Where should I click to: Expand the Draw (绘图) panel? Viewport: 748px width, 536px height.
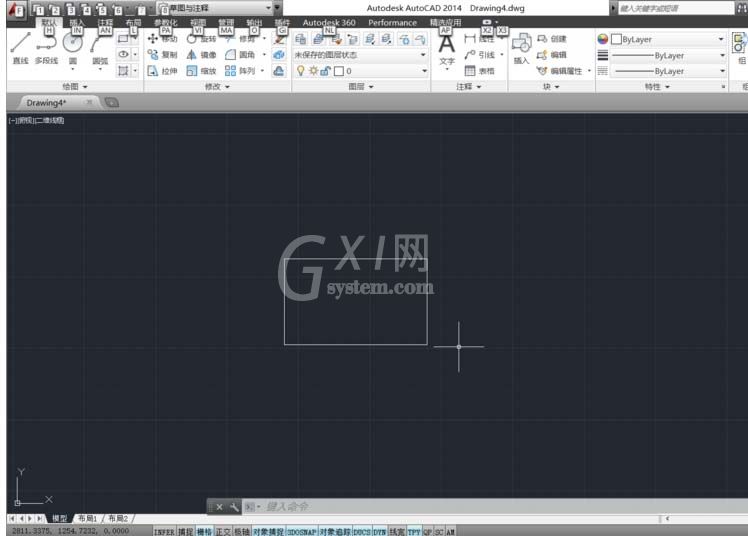(75, 86)
